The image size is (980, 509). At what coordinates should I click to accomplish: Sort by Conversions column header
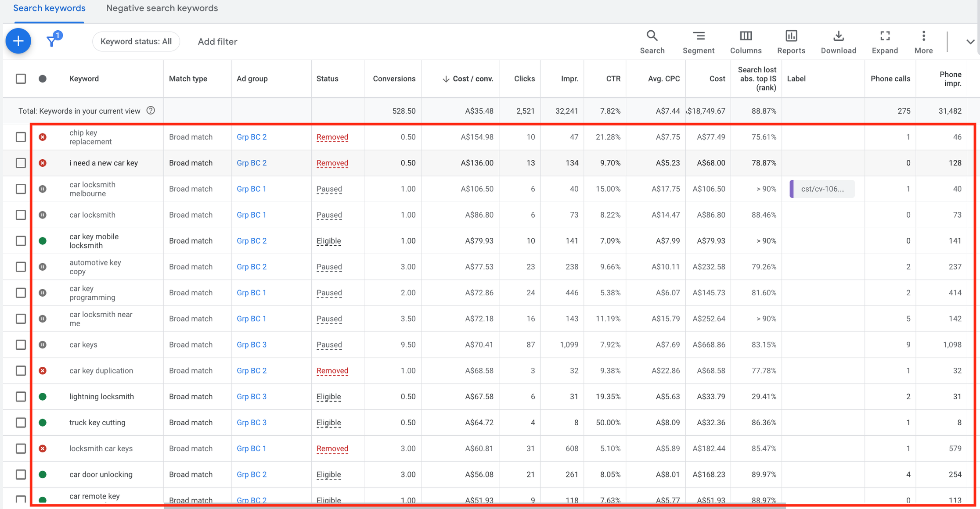394,79
